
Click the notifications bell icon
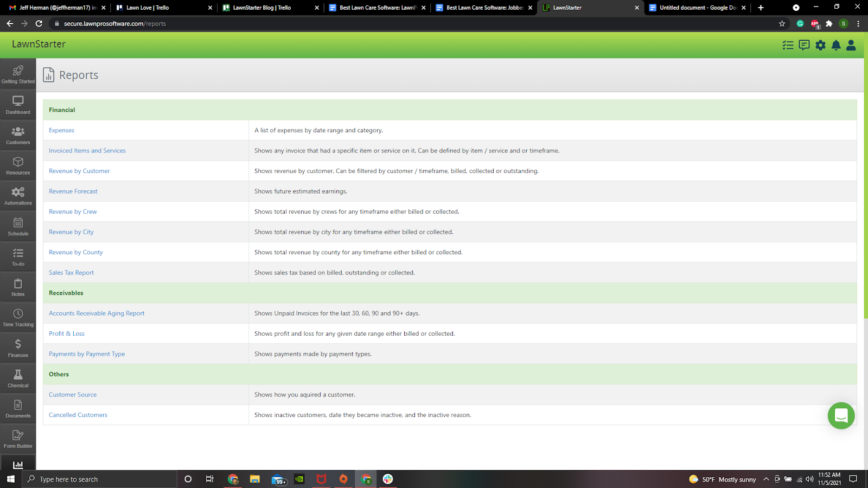[836, 45]
